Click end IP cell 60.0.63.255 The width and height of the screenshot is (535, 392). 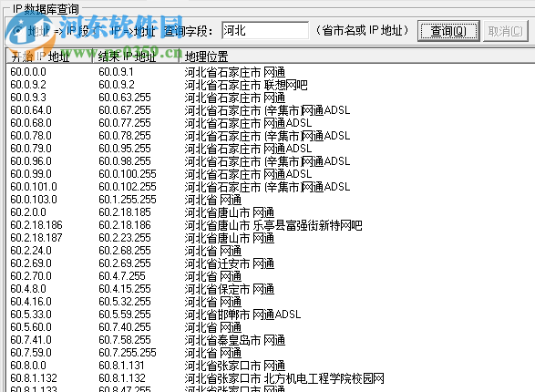(125, 98)
